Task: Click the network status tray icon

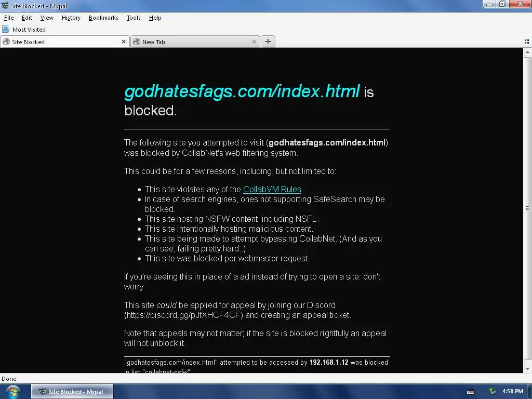Action: [x=493, y=392]
